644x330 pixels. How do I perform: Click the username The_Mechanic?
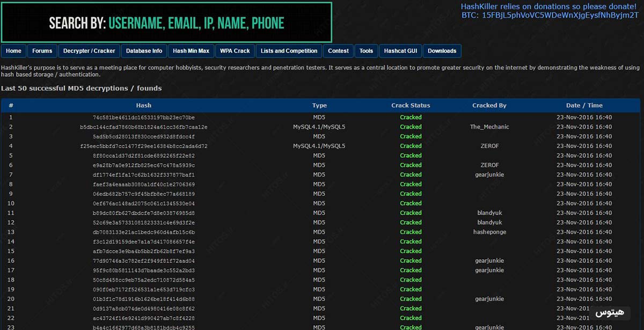(489, 127)
